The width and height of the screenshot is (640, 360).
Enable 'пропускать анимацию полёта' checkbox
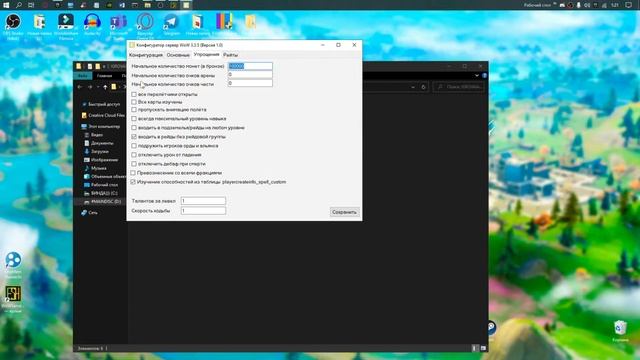(134, 110)
